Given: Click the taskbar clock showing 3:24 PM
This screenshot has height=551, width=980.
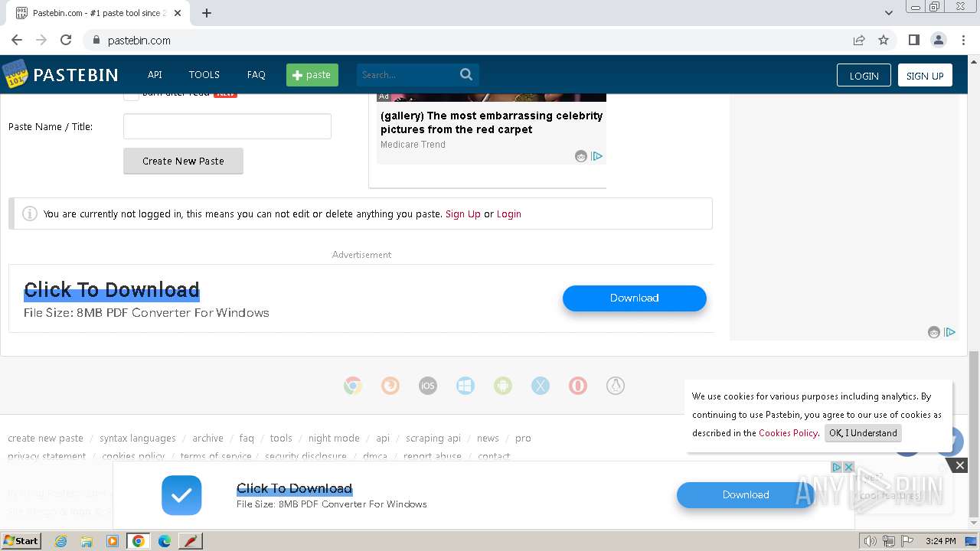Looking at the screenshot, I should point(940,541).
